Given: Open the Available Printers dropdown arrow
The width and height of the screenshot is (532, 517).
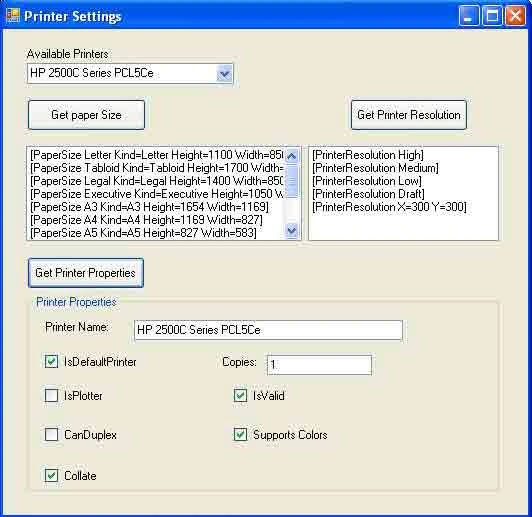Looking at the screenshot, I should [224, 73].
